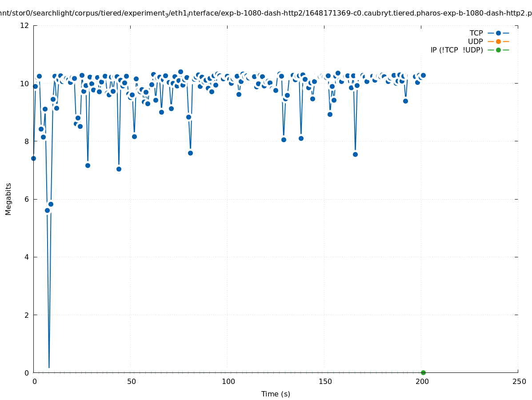The width and height of the screenshot is (532, 400).
Task: Select the TCP dip point near 44 seconds
Action: pyautogui.click(x=119, y=169)
